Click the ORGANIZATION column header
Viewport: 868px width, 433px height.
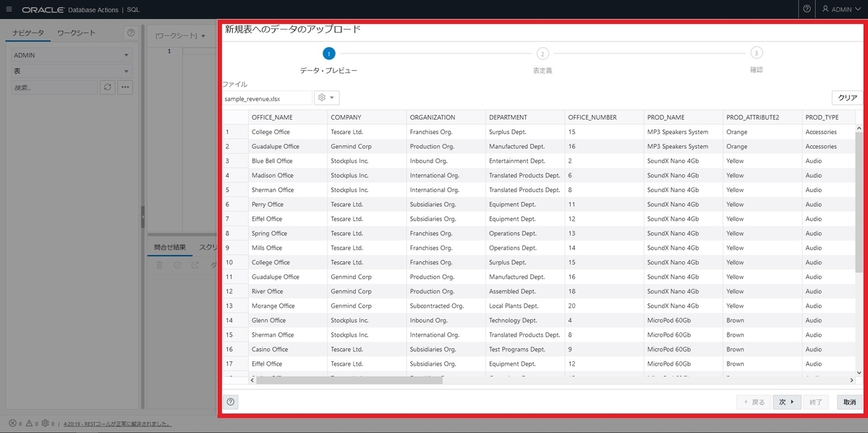tap(446, 117)
